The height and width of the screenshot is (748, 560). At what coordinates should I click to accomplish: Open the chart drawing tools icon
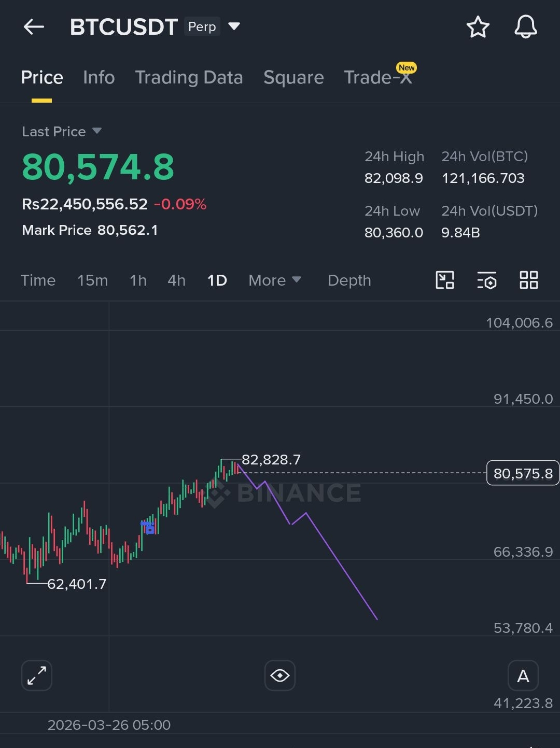[445, 280]
